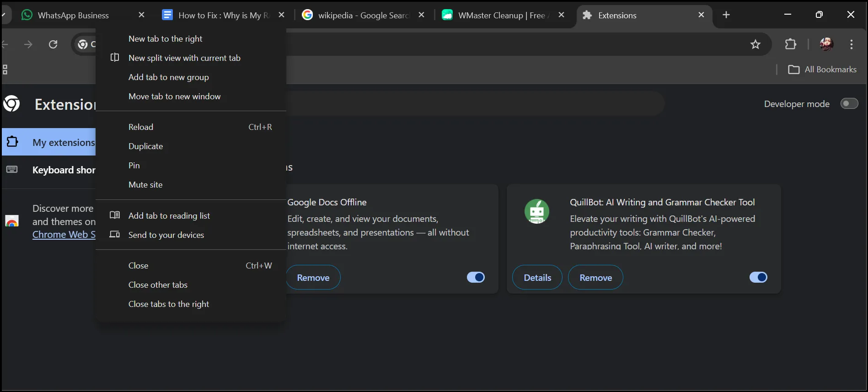Viewport: 868px width, 392px height.
Task: Remove the QuillBot extension
Action: pyautogui.click(x=595, y=278)
